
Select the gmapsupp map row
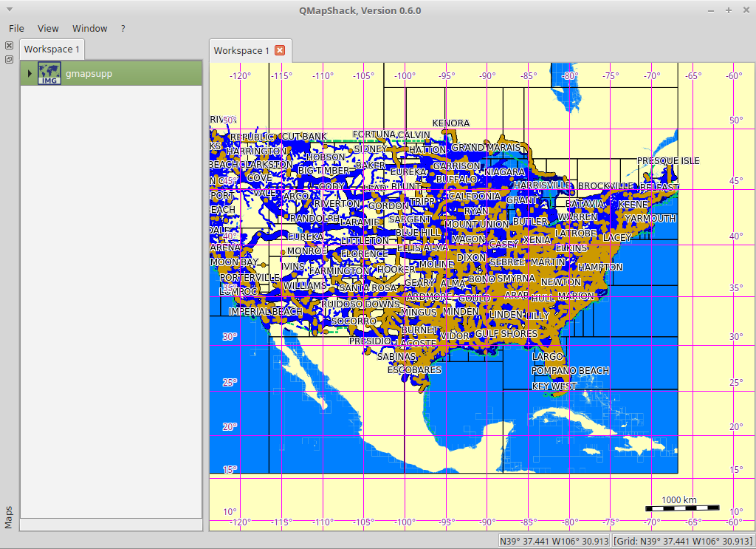tap(111, 73)
